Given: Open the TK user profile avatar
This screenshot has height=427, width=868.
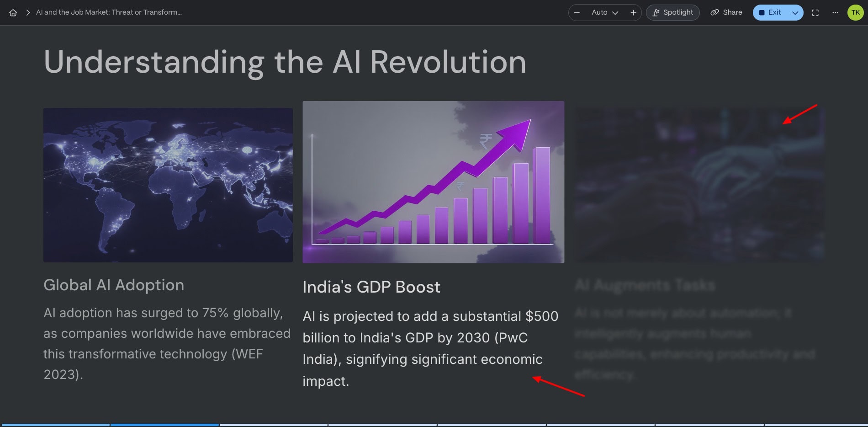Looking at the screenshot, I should tap(855, 13).
